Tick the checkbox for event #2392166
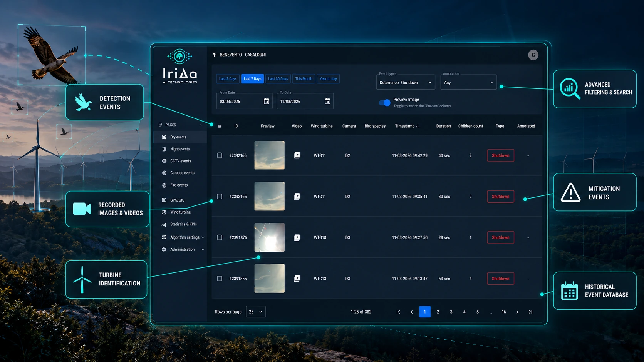This screenshot has height=362, width=644. 220,155
